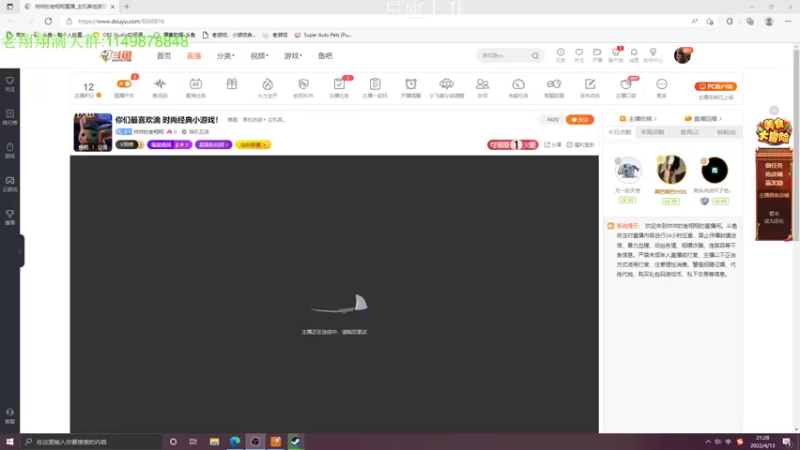
Task: Expand 直播回看 link in right panel
Action: pyautogui.click(x=703, y=118)
